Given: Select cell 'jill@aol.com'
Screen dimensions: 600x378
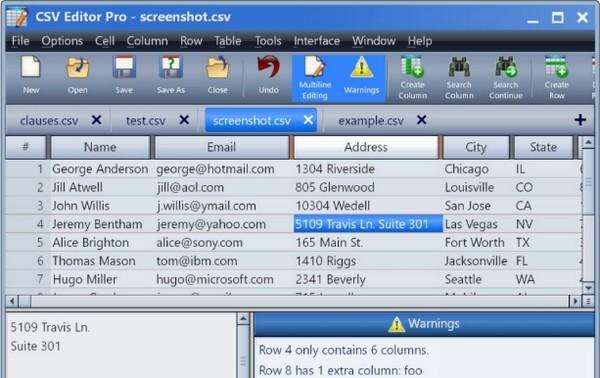Looking at the screenshot, I should click(x=190, y=187).
